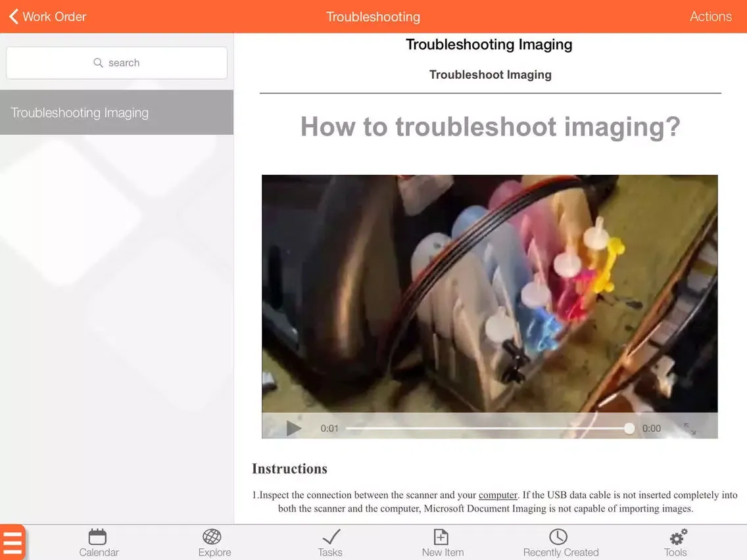Click the video frame thumbnail
Image resolution: width=747 pixels, height=560 pixels.
pyautogui.click(x=489, y=293)
